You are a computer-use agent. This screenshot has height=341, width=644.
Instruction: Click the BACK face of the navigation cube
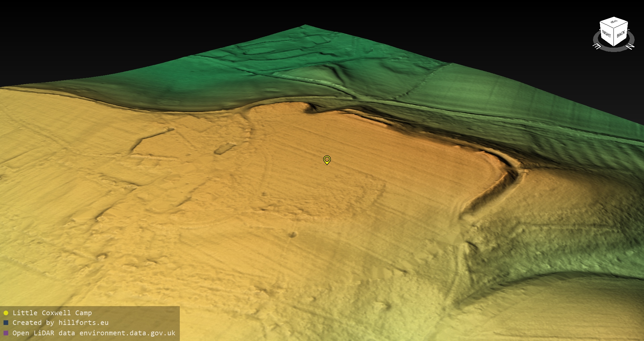point(621,34)
